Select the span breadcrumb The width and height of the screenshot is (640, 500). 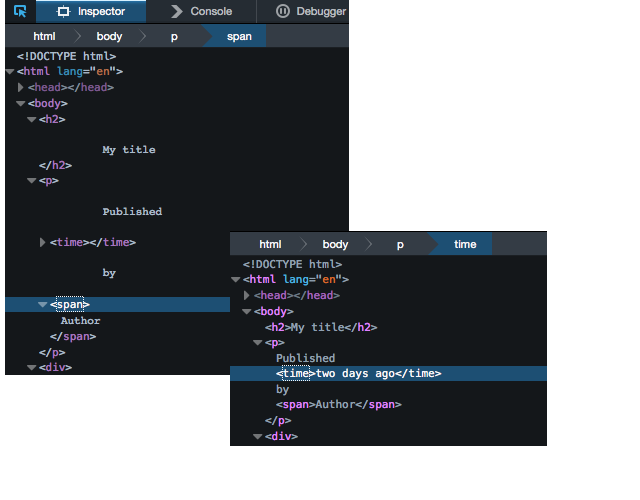coord(239,36)
